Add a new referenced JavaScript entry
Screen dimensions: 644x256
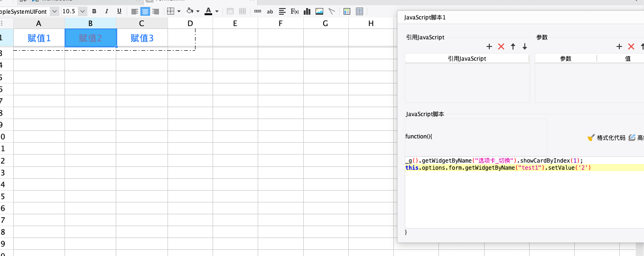[x=489, y=46]
